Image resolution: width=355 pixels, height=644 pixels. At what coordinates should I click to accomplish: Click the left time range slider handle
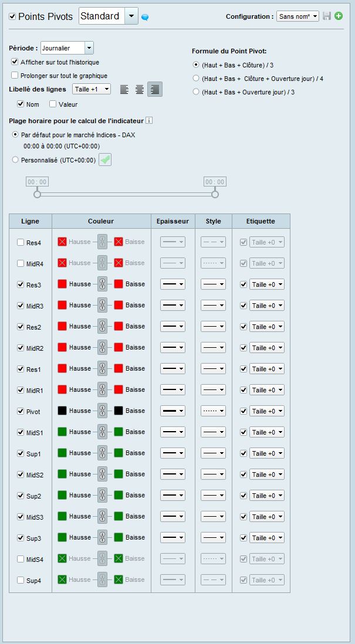[37, 194]
